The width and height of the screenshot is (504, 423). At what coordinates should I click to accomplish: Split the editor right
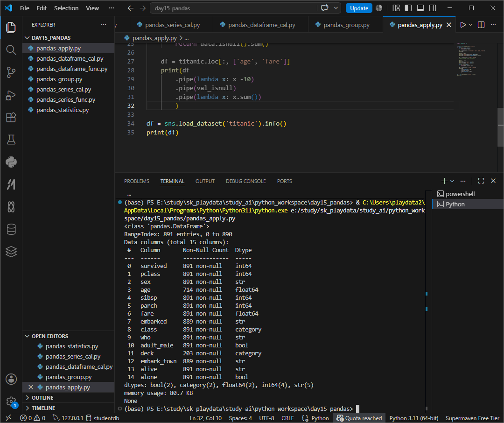[x=481, y=25]
